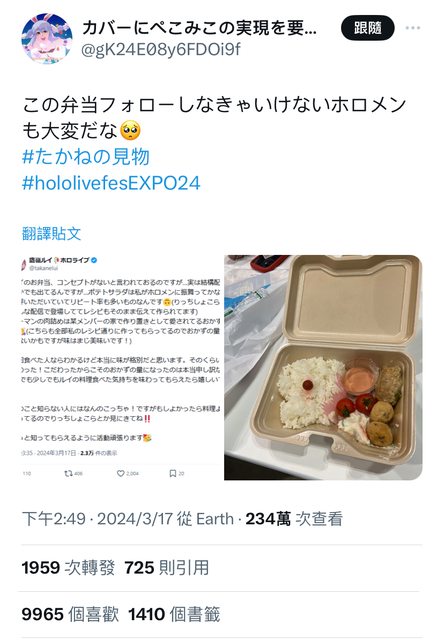Screen dimensions: 444x640
Task: Open the #たかねの見物 hashtag
Action: point(86,157)
